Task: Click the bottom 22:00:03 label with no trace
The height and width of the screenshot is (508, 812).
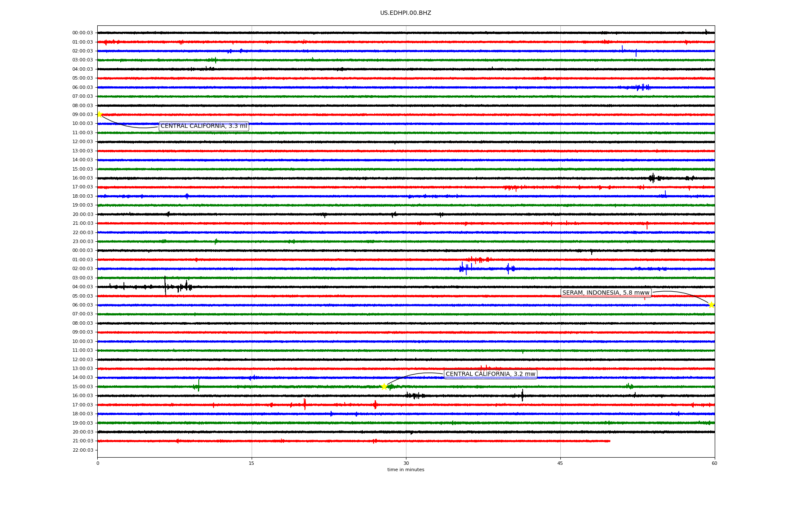Action: tap(82, 450)
